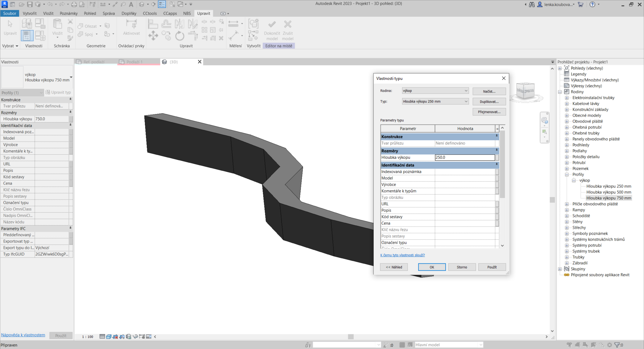Viewport: 644px width, 349px height.
Task: Open the 'K čemu tyto vlastnosti slouží?' link
Action: click(402, 255)
